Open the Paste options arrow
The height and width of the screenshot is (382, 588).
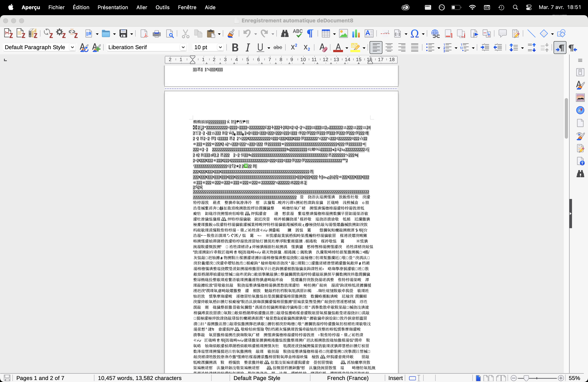219,34
